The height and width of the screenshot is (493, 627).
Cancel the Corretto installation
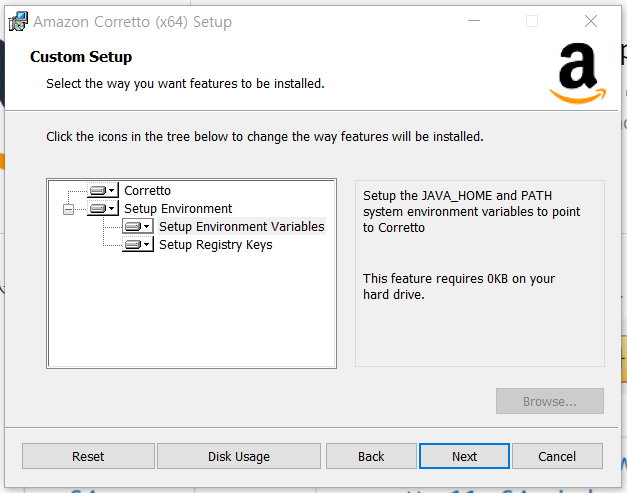[x=557, y=456]
